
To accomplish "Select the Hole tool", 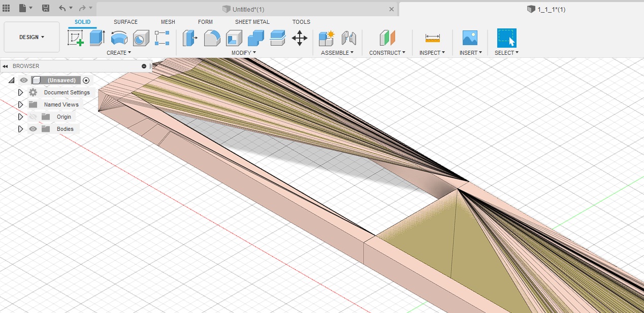I will pyautogui.click(x=141, y=38).
